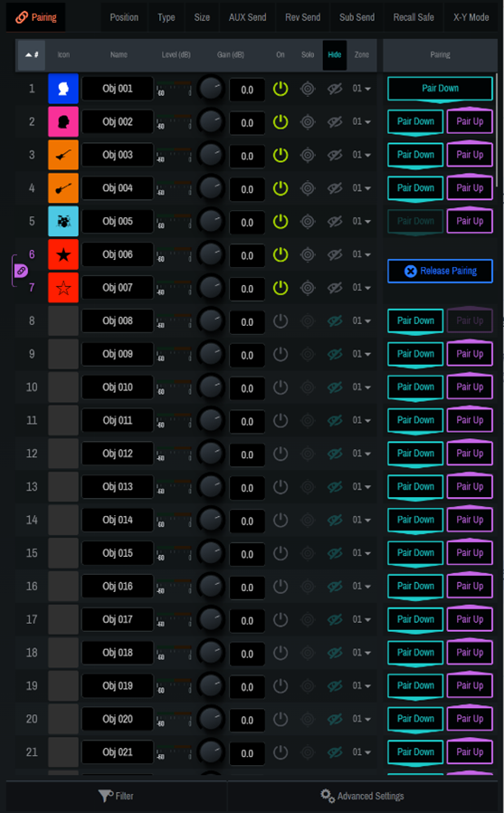Open the Recall Safe tab

(x=414, y=17)
